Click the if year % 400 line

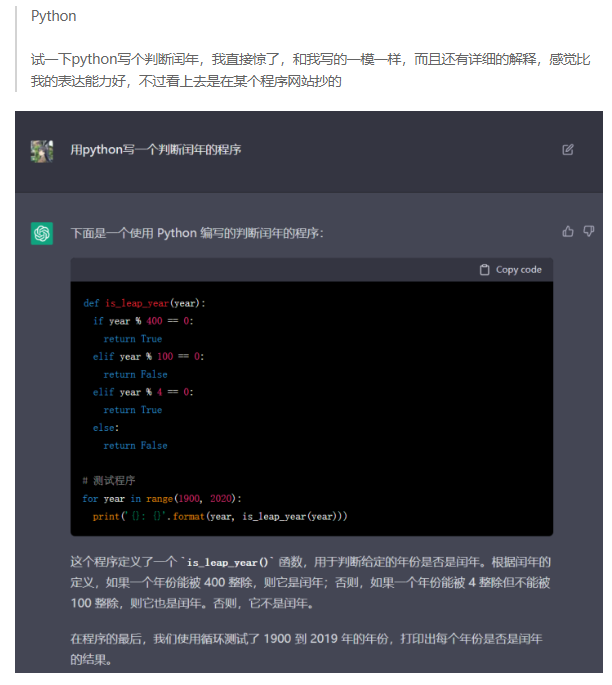[142, 321]
